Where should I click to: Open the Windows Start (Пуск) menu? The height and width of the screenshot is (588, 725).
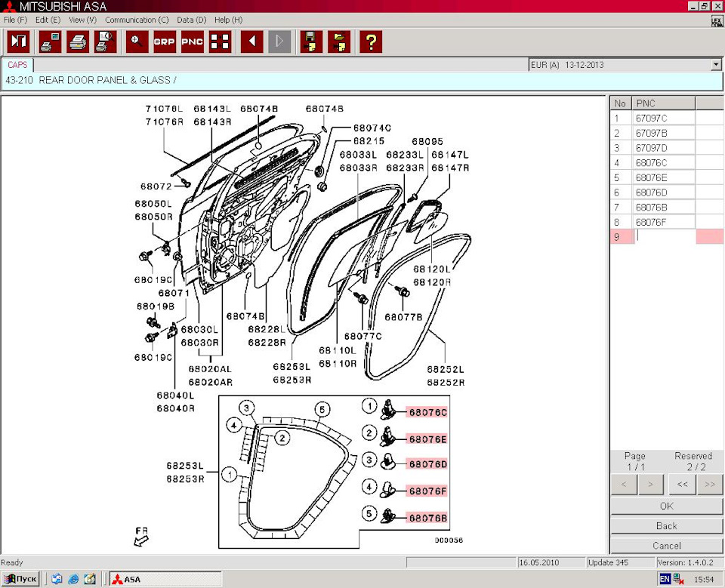coord(21,579)
